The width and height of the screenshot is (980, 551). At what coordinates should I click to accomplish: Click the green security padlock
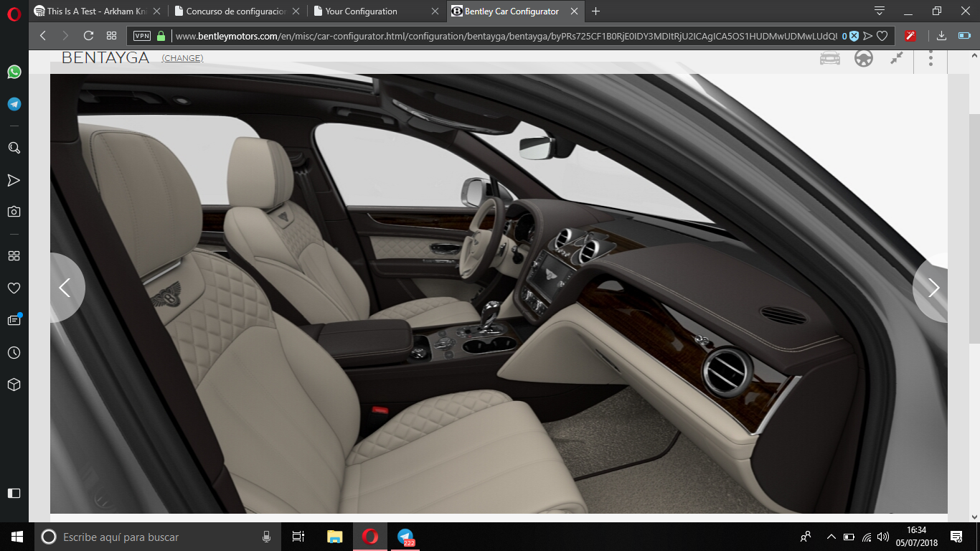click(x=161, y=36)
